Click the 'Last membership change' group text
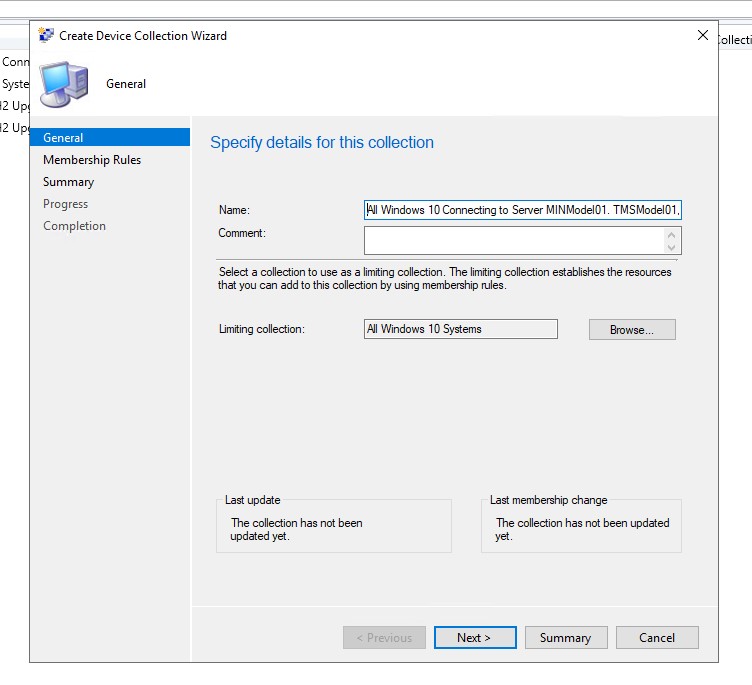 coord(549,500)
